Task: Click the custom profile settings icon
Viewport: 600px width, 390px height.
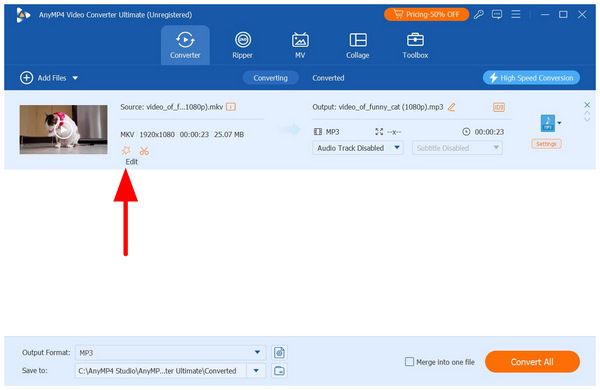Action: [279, 352]
